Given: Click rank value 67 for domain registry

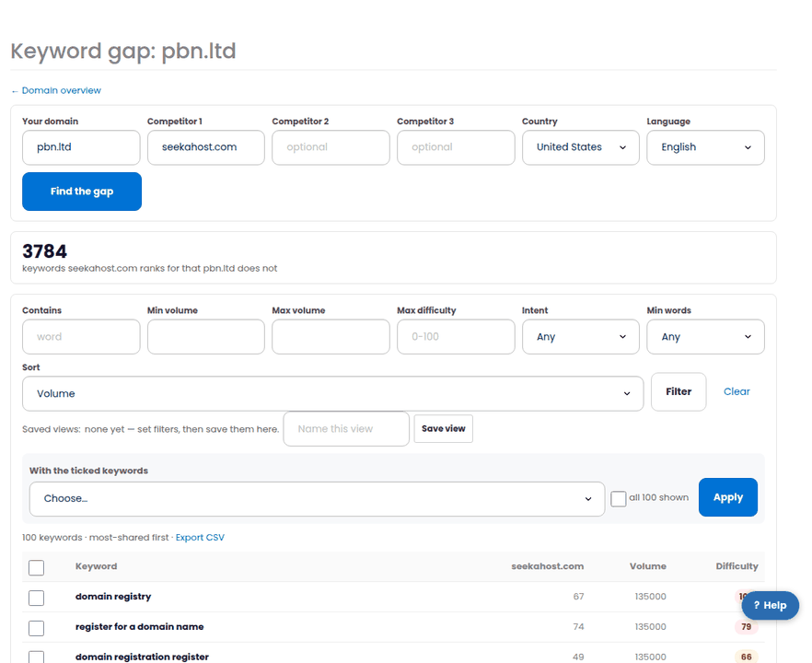Looking at the screenshot, I should click(x=578, y=596).
